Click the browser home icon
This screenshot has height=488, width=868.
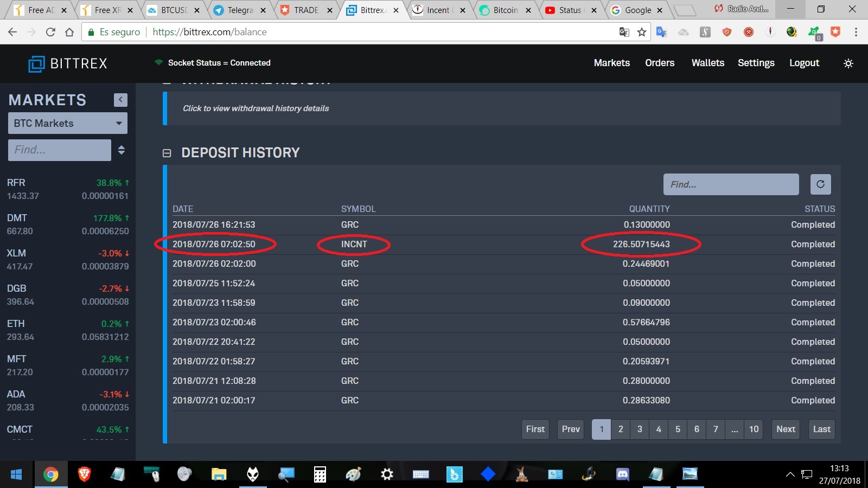click(x=69, y=32)
